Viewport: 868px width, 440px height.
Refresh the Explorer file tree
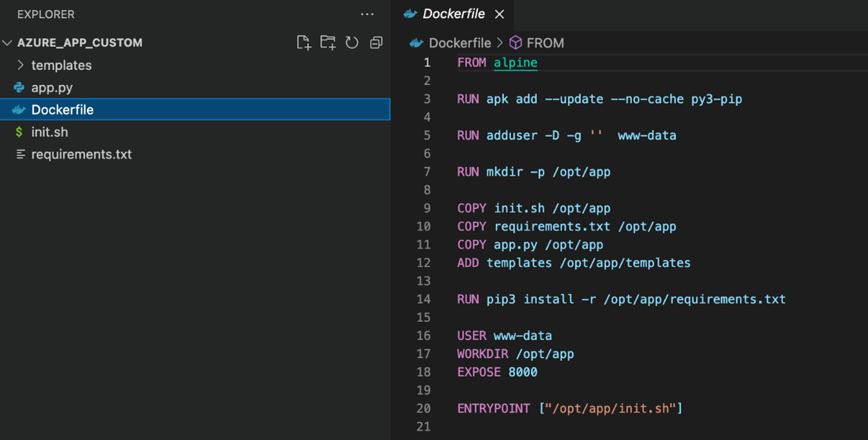tap(352, 43)
